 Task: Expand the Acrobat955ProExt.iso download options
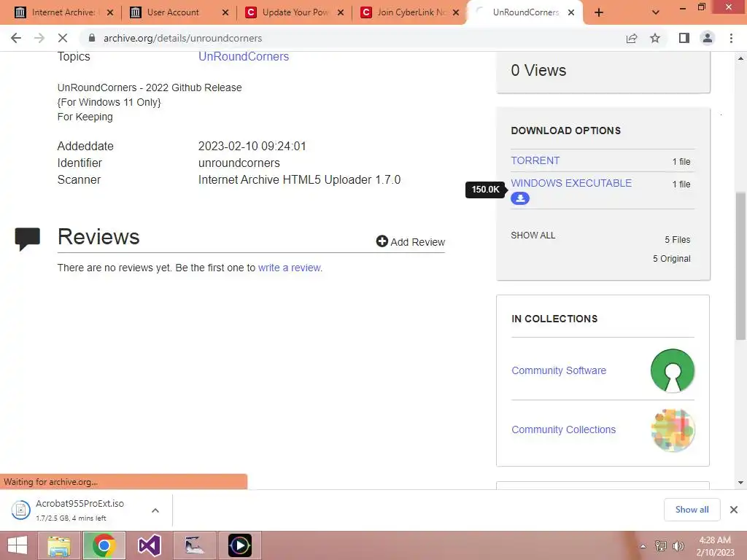[155, 510]
